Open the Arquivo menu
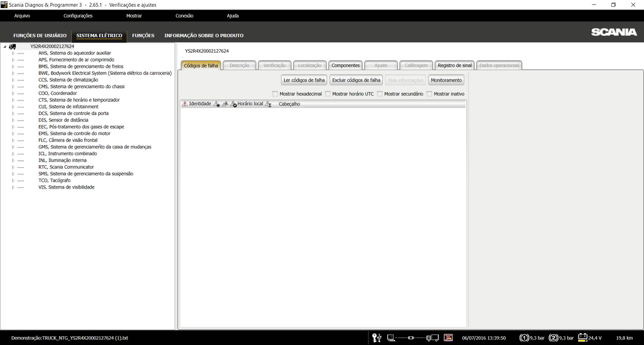This screenshot has height=345, width=644. coord(22,16)
